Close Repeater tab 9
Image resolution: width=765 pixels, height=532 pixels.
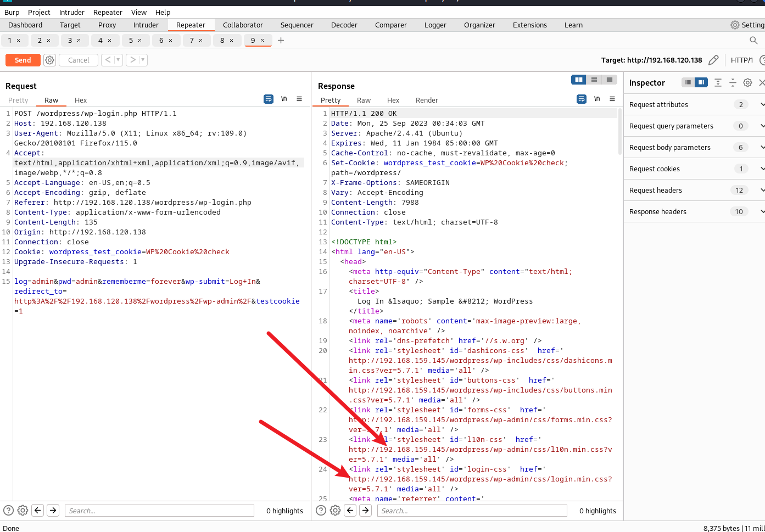tap(262, 40)
